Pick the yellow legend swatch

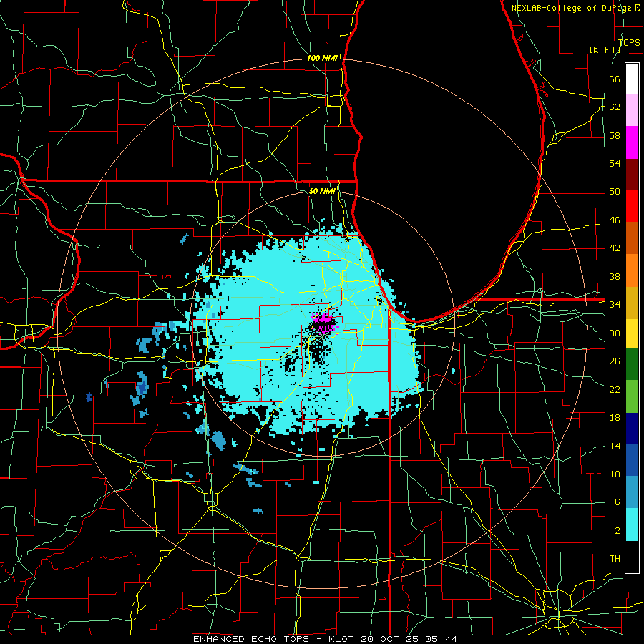pyautogui.click(x=632, y=333)
